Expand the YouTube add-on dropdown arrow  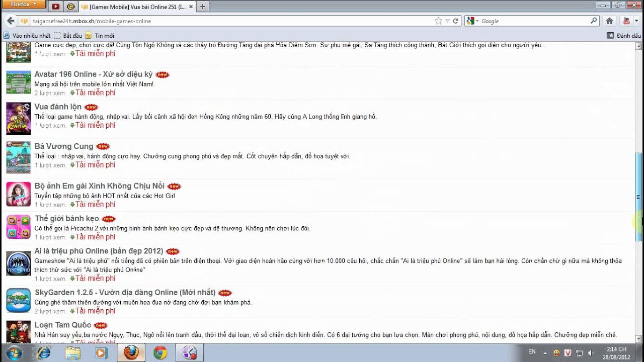[636, 21]
